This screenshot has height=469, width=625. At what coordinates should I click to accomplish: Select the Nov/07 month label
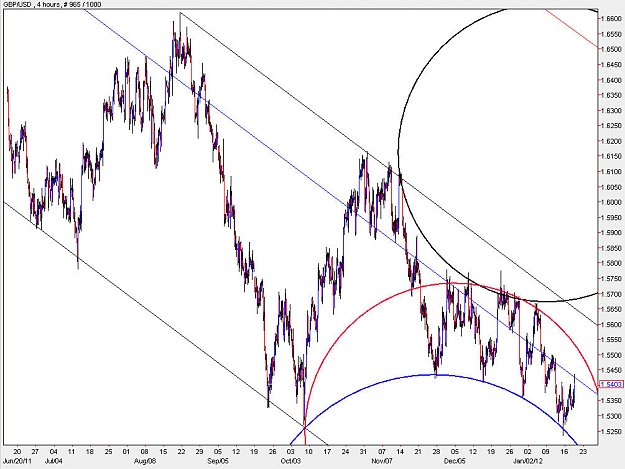pyautogui.click(x=382, y=461)
